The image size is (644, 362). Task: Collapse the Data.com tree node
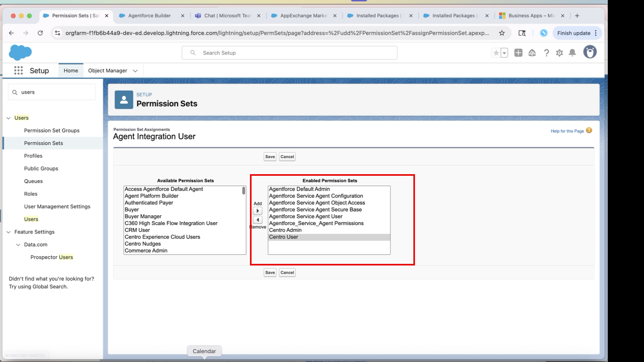18,245
